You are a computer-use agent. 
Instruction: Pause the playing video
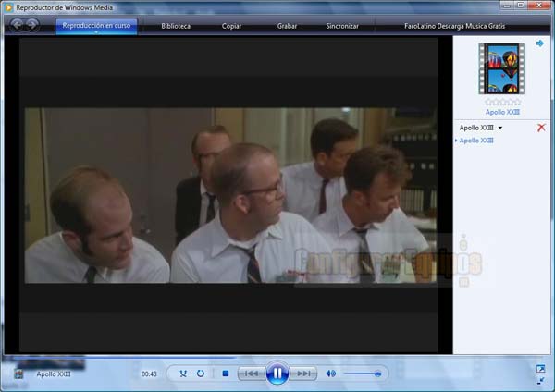click(277, 373)
